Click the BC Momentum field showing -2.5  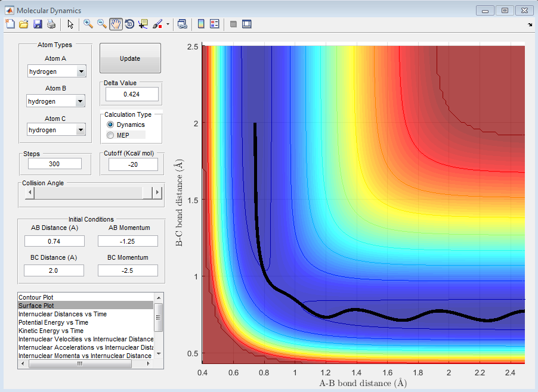click(128, 270)
